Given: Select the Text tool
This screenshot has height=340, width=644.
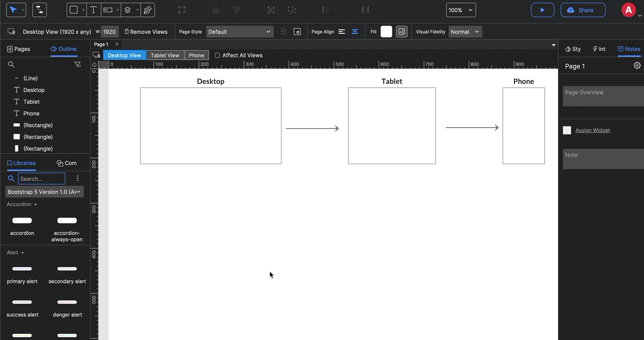Looking at the screenshot, I should (x=93, y=9).
